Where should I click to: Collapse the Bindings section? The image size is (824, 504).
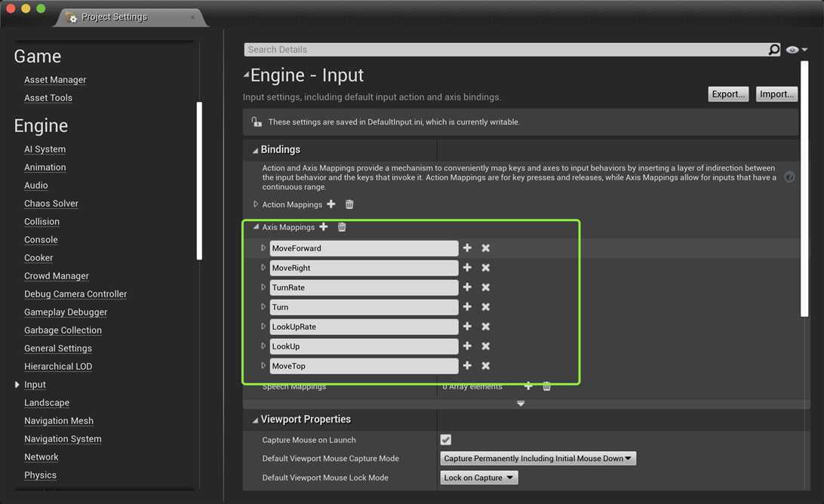(255, 150)
